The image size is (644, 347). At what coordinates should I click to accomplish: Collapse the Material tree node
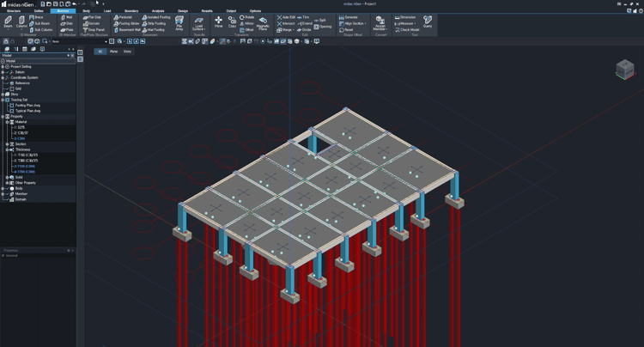8,122
